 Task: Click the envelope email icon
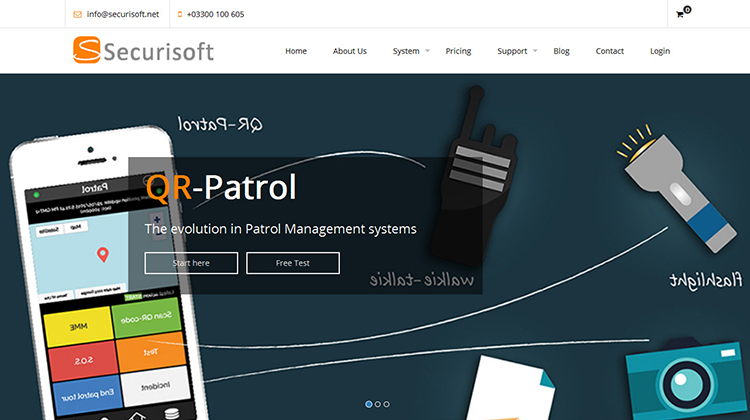(77, 14)
